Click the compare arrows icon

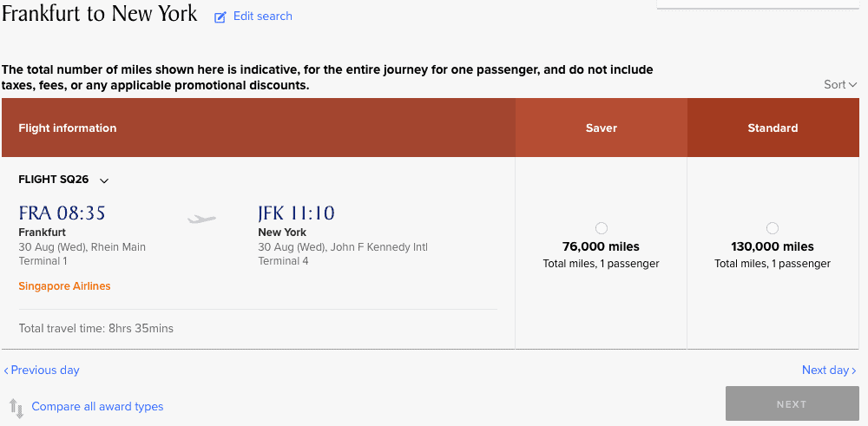tap(16, 408)
